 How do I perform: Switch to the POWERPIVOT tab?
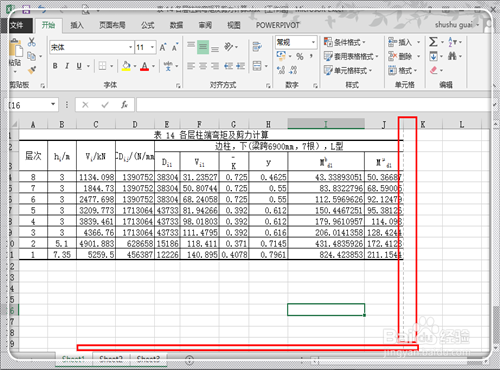(x=278, y=25)
